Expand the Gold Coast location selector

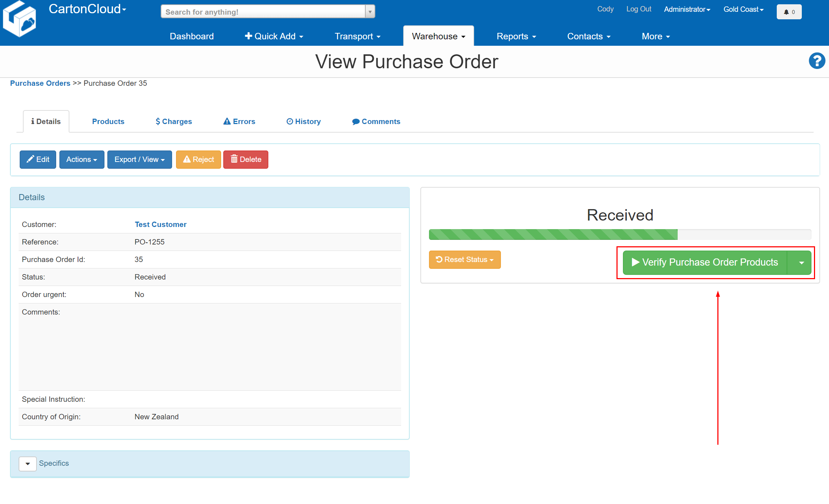point(743,9)
